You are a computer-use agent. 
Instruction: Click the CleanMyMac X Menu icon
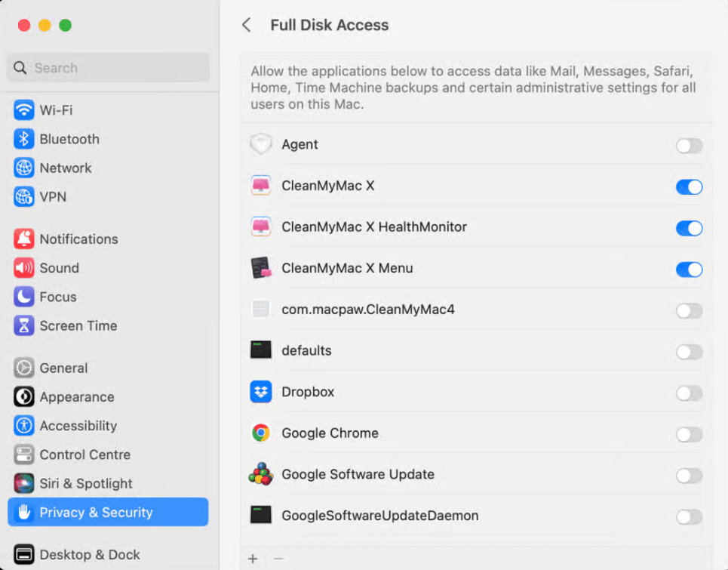pyautogui.click(x=260, y=268)
